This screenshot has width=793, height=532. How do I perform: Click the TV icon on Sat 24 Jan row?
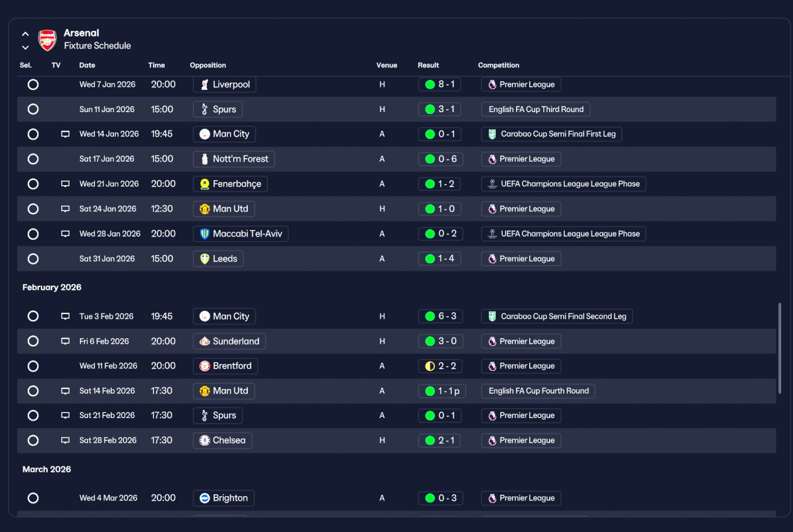(x=65, y=209)
